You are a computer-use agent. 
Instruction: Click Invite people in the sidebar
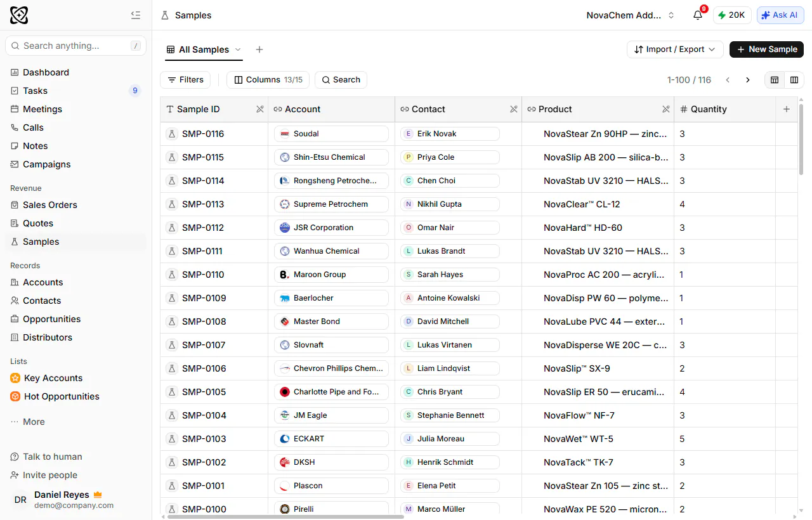pos(44,475)
